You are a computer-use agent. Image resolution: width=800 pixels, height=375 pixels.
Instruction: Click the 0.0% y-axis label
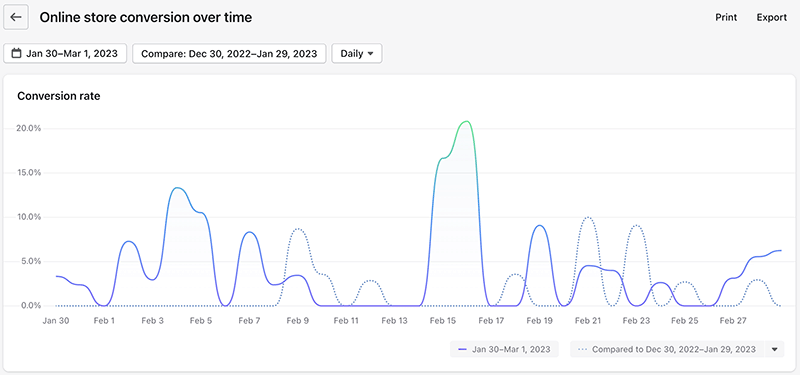[x=31, y=306]
